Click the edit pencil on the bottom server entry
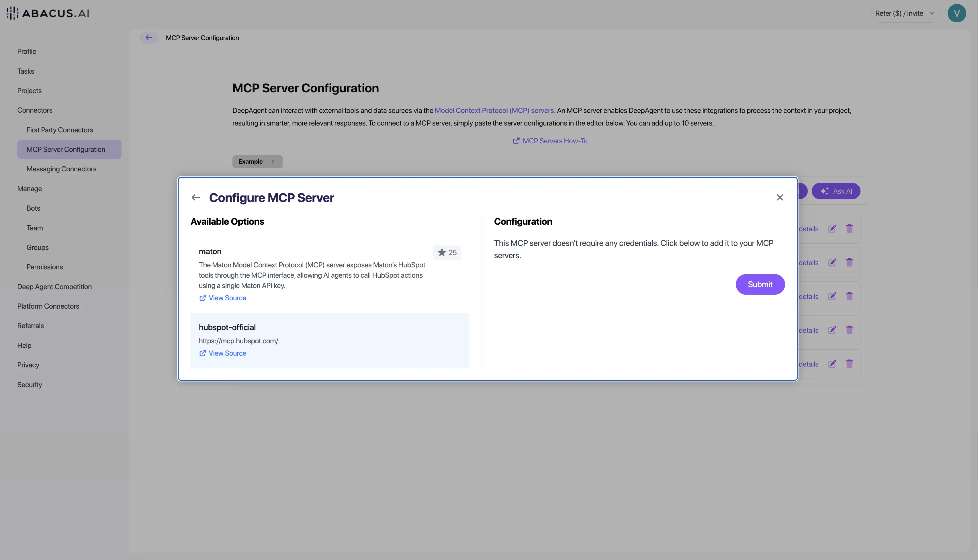Viewport: 978px width, 560px height. (833, 363)
